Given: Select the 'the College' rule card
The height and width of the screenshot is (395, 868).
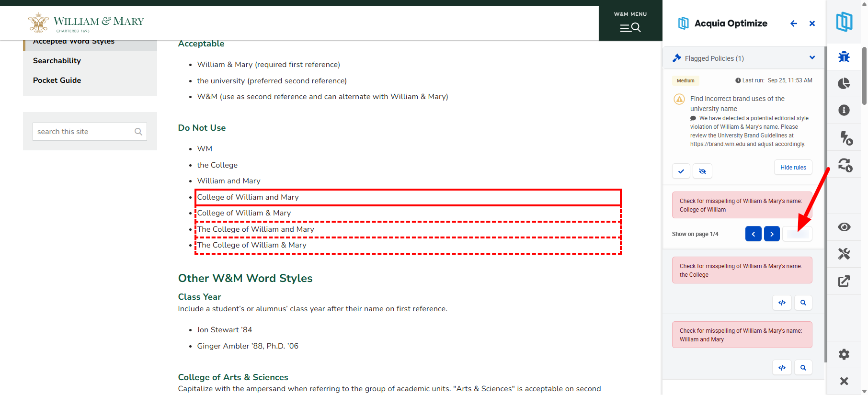Looking at the screenshot, I should point(742,270).
